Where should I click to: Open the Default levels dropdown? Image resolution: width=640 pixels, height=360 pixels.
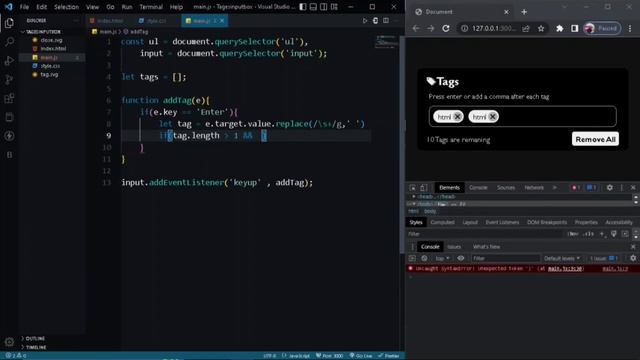pos(562,258)
